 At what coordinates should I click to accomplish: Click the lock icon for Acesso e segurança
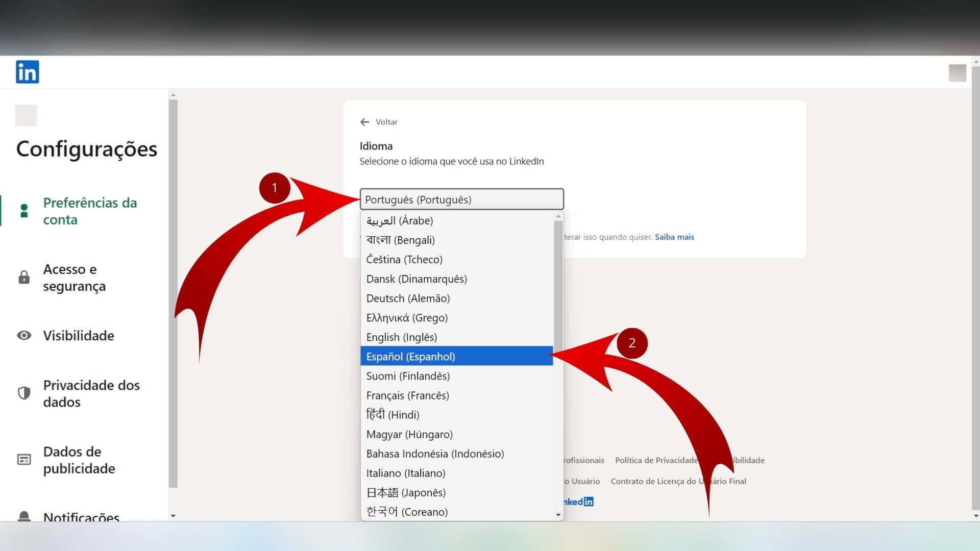point(24,277)
